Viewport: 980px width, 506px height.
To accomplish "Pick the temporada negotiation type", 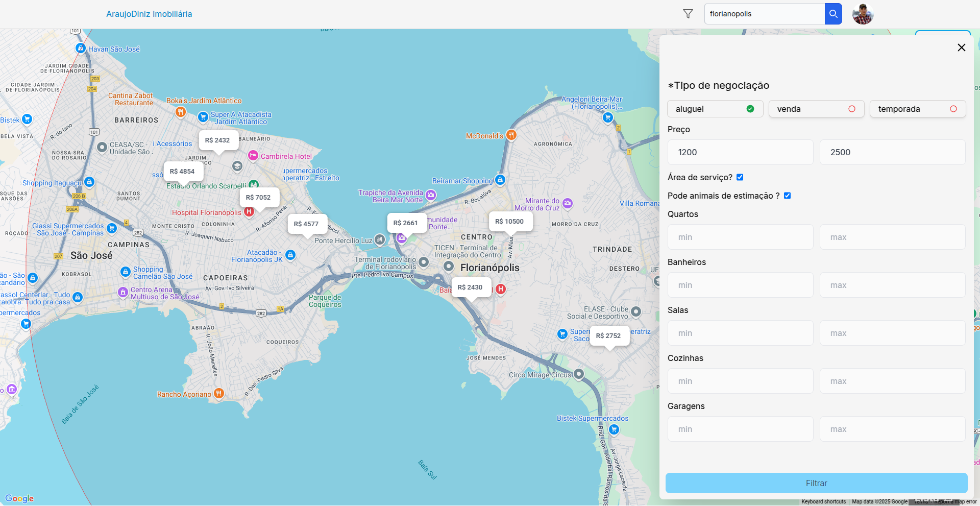I will point(917,109).
